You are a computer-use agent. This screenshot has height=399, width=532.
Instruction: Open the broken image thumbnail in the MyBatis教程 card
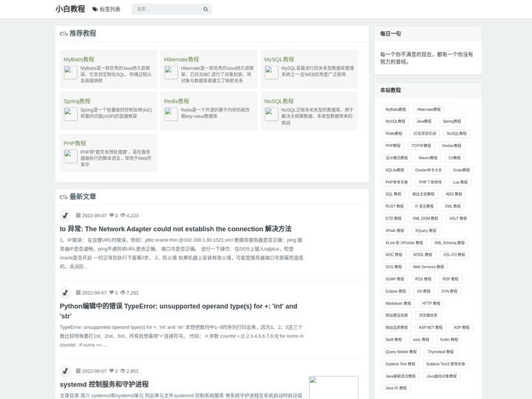[71, 72]
